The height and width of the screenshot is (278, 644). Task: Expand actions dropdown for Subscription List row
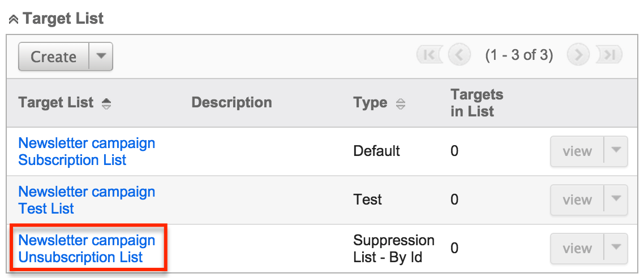(x=616, y=151)
